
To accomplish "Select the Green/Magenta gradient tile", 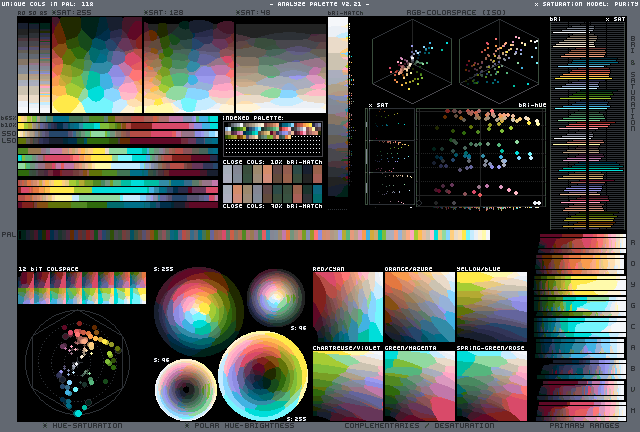I will coord(419,385).
